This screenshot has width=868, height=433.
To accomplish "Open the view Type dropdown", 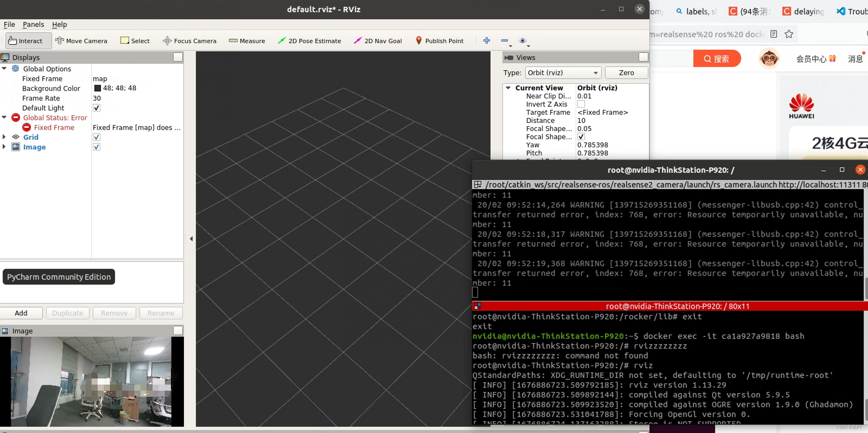I will (x=563, y=72).
